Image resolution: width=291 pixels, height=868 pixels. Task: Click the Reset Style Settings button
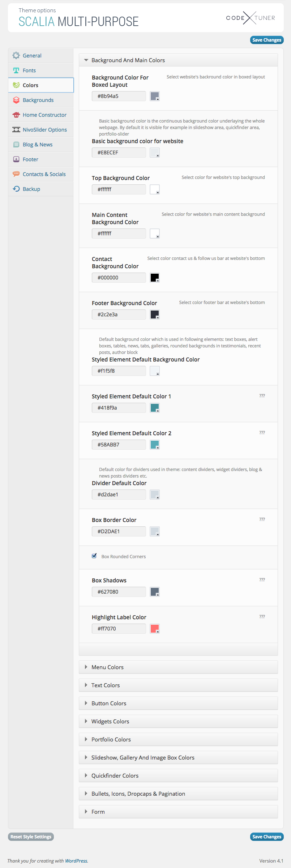tap(31, 837)
